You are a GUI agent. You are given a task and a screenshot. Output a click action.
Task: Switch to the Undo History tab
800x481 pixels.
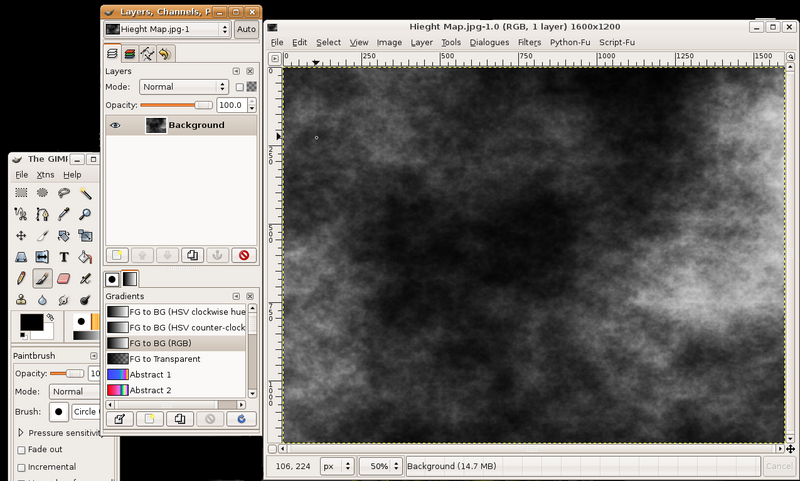pyautogui.click(x=164, y=53)
